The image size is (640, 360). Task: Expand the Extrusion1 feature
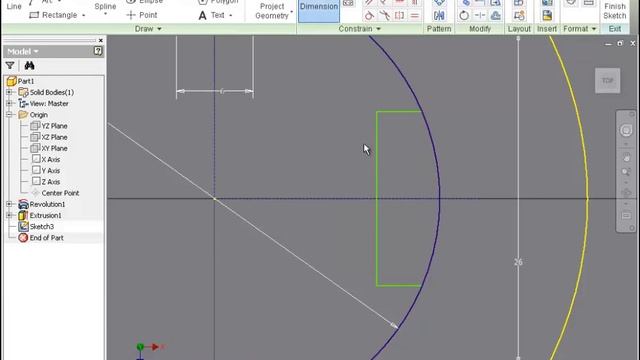pyautogui.click(x=9, y=215)
